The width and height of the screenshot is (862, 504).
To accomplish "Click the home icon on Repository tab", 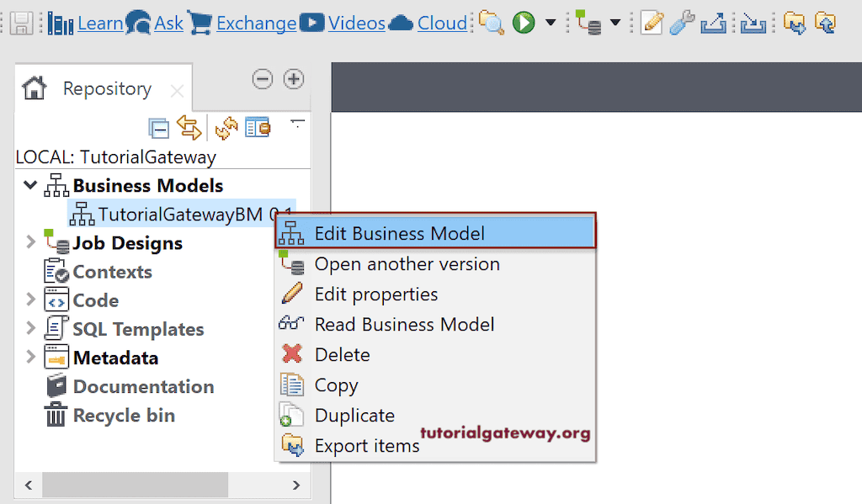I will pyautogui.click(x=34, y=88).
